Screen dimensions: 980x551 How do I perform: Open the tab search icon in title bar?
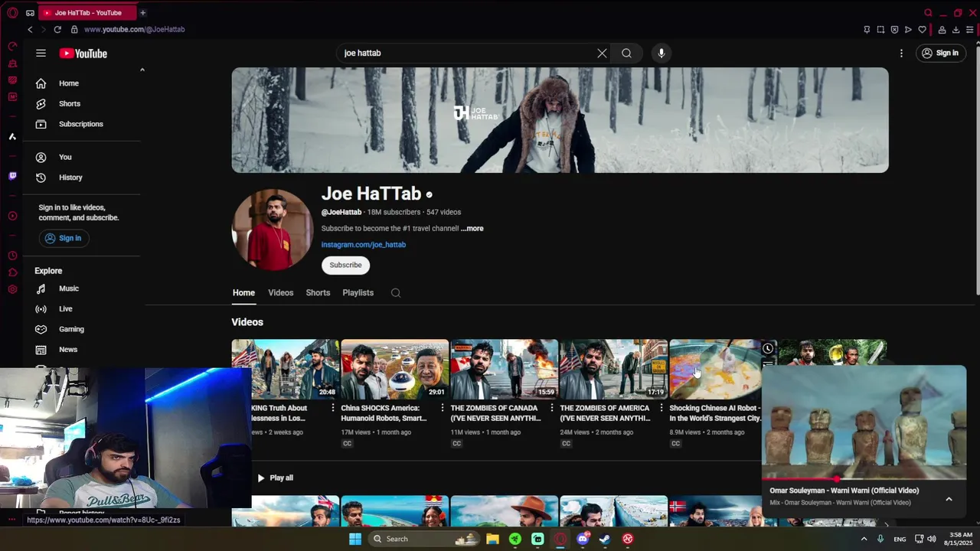(928, 12)
